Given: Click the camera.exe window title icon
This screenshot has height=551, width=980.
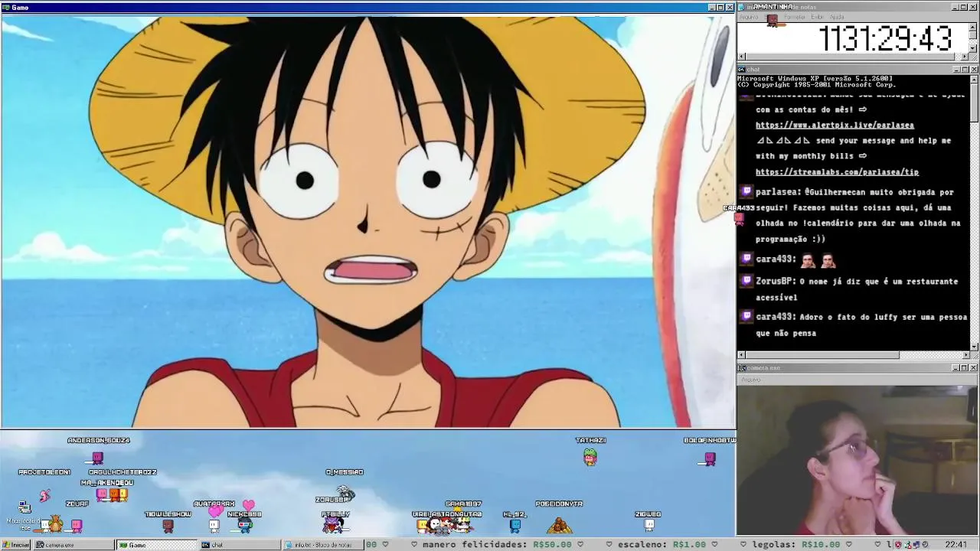Looking at the screenshot, I should tap(742, 368).
